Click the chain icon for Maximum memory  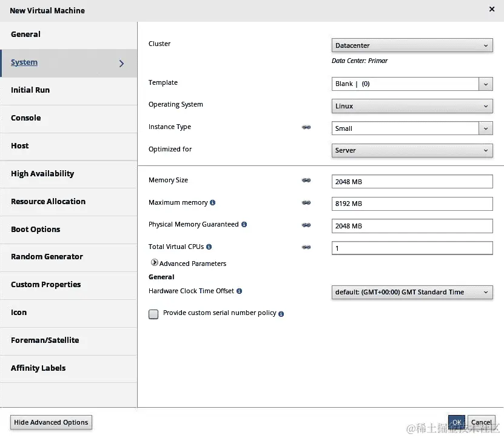(306, 203)
